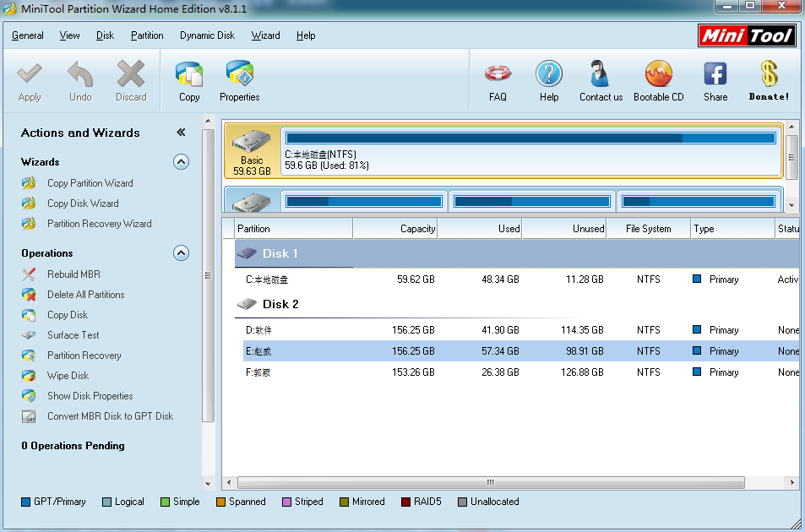
Task: Click Delete All Partitions operation
Action: pyautogui.click(x=85, y=295)
